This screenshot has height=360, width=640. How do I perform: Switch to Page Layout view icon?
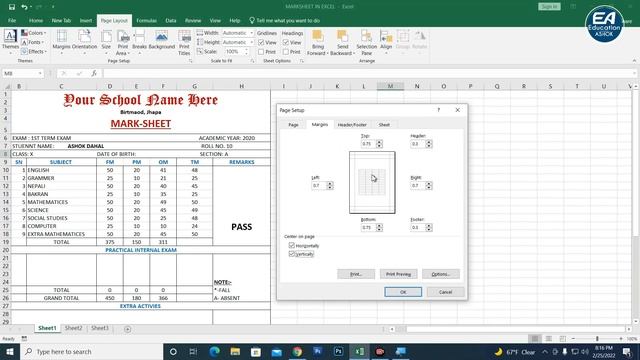549,339
